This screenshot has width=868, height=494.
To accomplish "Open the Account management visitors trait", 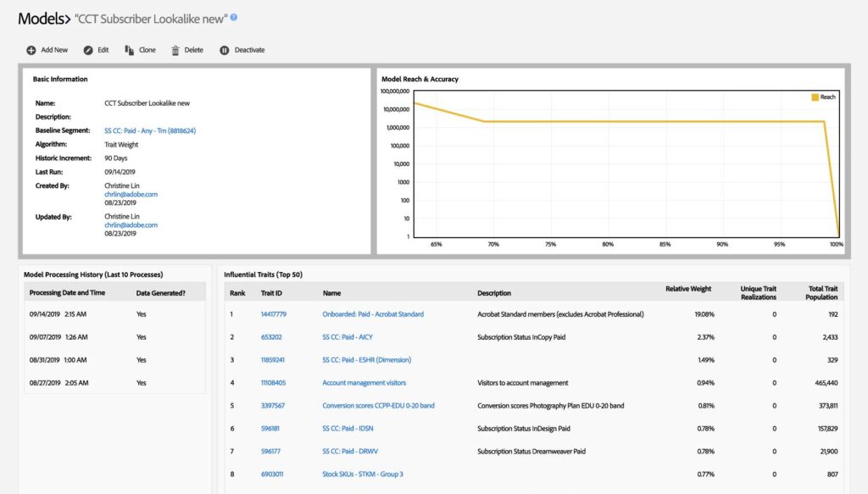I will coord(364,382).
